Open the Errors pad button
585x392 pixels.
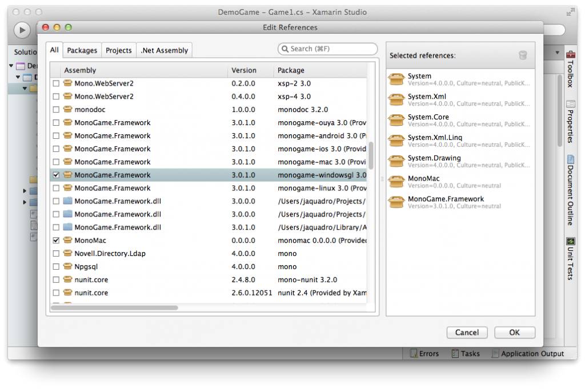tap(424, 353)
